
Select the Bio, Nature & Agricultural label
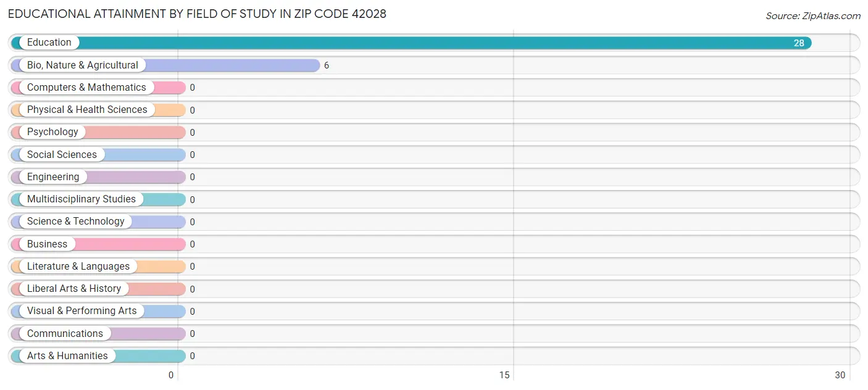tap(83, 65)
